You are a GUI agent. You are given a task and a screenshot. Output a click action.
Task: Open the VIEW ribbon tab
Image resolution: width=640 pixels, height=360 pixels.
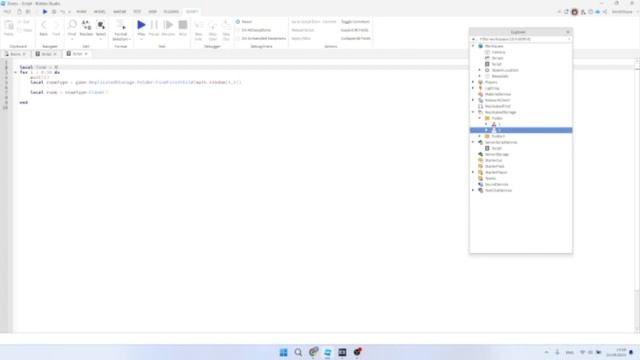tap(152, 12)
